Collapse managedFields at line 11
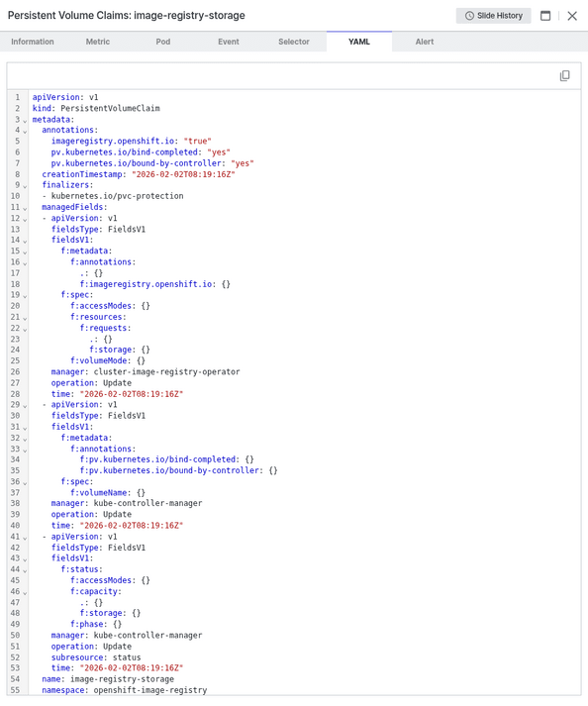588x706 pixels. 25,208
